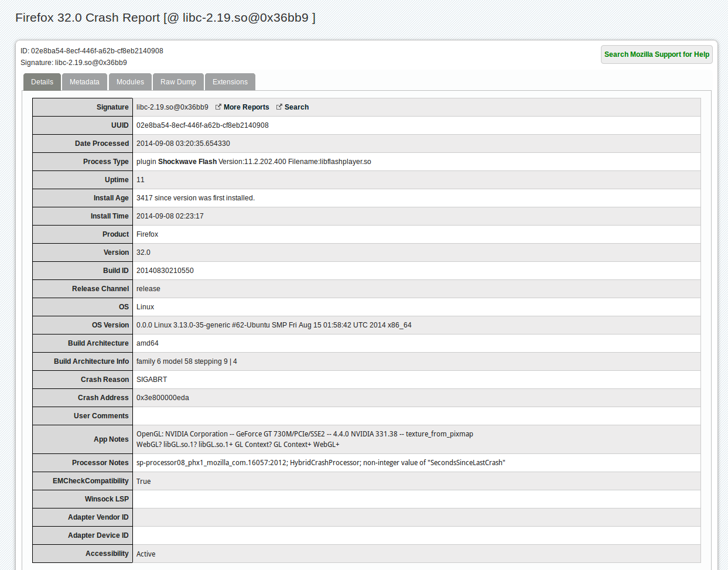The width and height of the screenshot is (728, 570).
Task: Click the OS Version value with Ubuntu SMP
Action: coord(274,325)
